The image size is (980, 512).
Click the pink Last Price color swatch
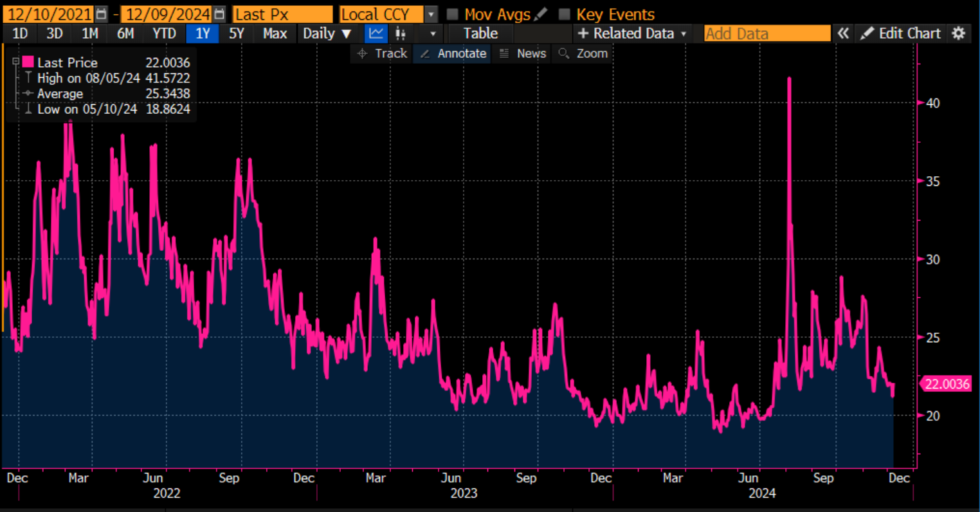point(28,62)
